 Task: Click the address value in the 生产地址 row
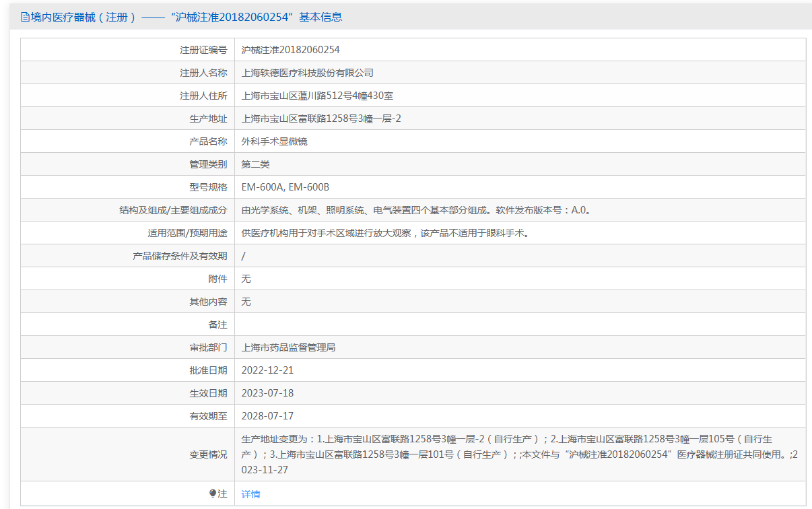(321, 118)
